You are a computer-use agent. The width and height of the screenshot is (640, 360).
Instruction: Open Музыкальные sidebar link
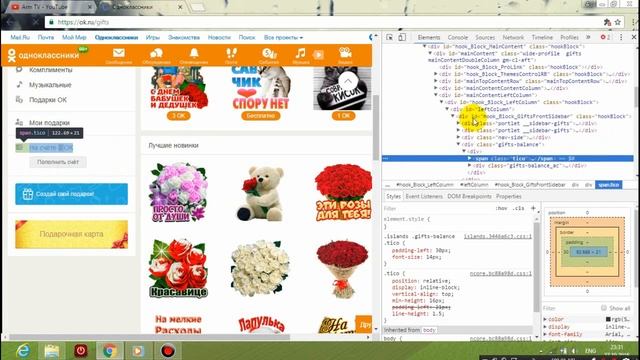[x=50, y=85]
